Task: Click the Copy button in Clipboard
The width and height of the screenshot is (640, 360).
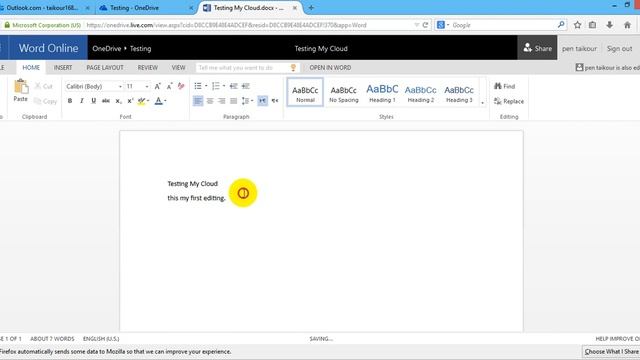Action: click(x=45, y=101)
